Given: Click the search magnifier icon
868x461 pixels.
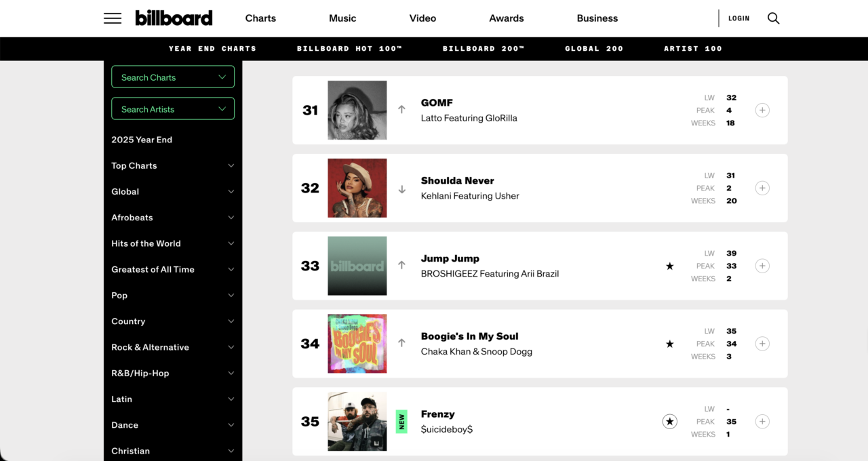Looking at the screenshot, I should [x=773, y=18].
